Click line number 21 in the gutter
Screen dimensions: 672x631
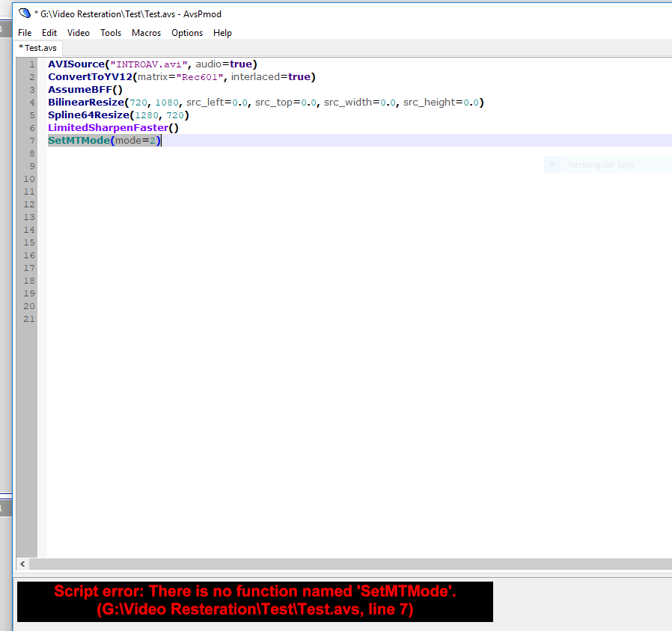(x=28, y=319)
